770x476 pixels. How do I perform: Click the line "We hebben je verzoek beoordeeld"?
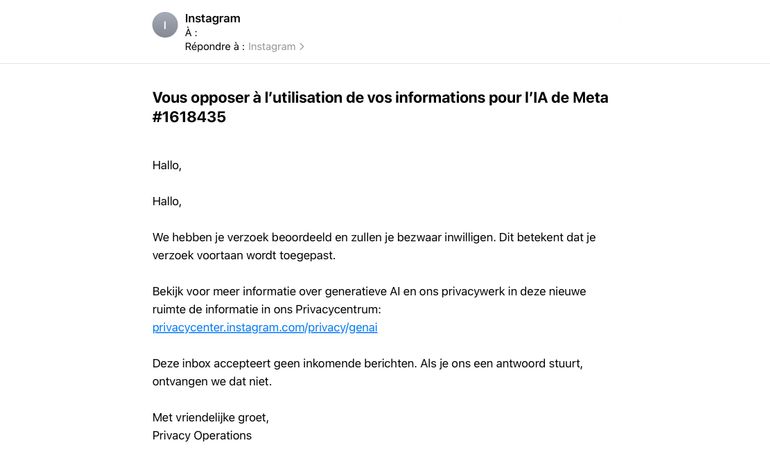380,237
